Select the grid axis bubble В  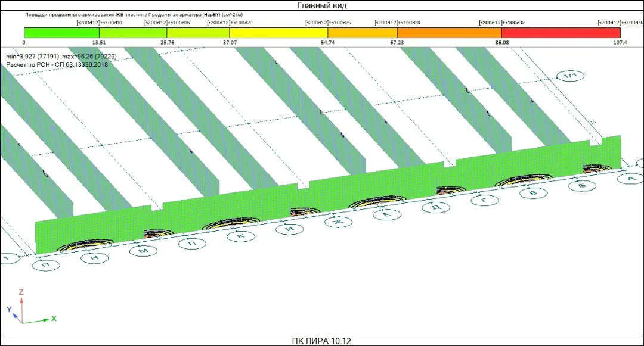click(x=534, y=193)
